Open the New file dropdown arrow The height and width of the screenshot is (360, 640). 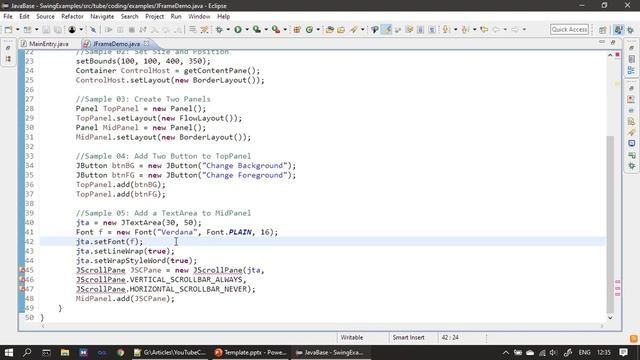tap(18, 29)
